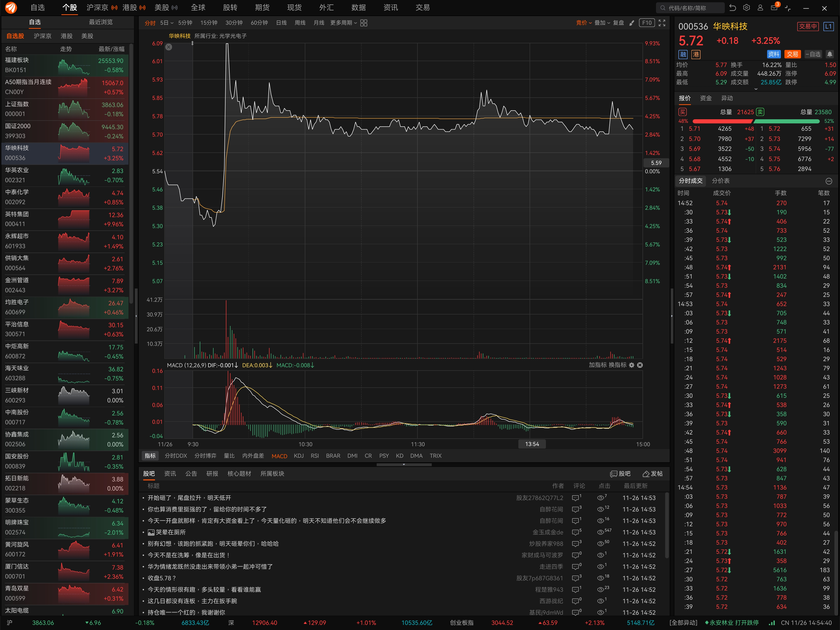Viewport: 840px width, 630px height.
Task: Open the 更多周期 period dropdown
Action: [343, 23]
